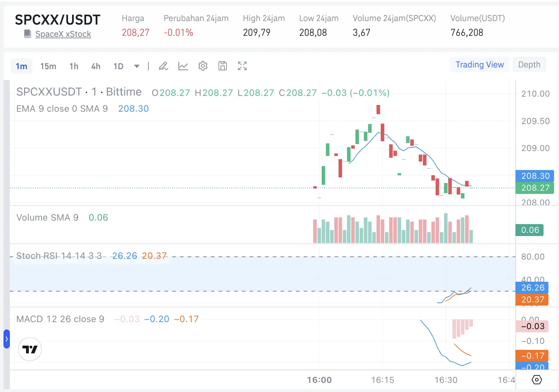Select the EMA 9 close 0 SMA 9 legend
Screen dimensions: 559x392
tap(62, 109)
